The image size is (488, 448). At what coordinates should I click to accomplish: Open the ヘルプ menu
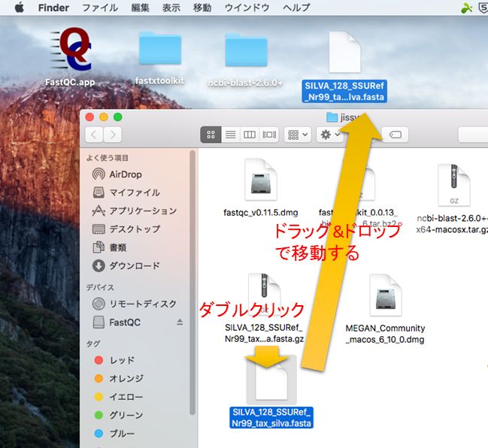coord(296,8)
